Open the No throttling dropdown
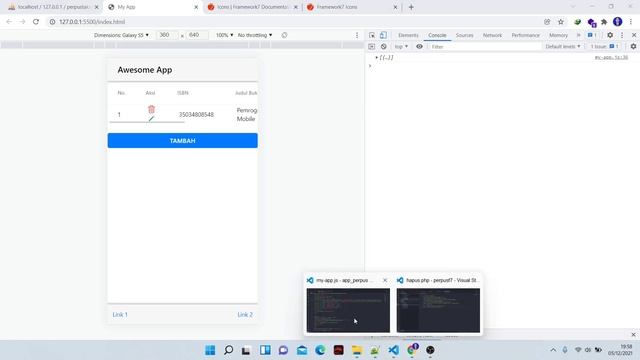 coord(255,35)
